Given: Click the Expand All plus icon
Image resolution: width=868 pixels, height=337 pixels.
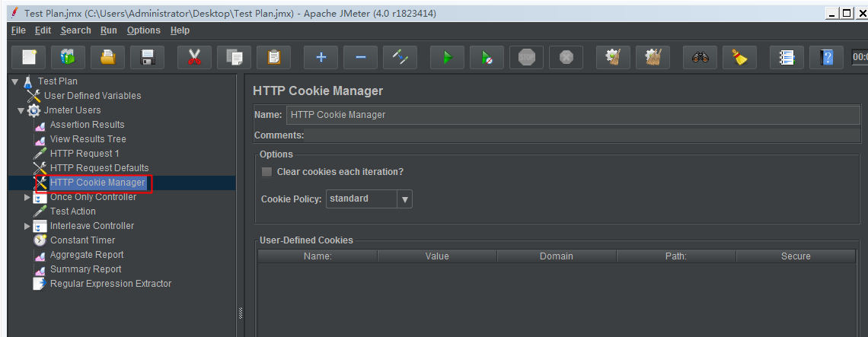Looking at the screenshot, I should 321,57.
